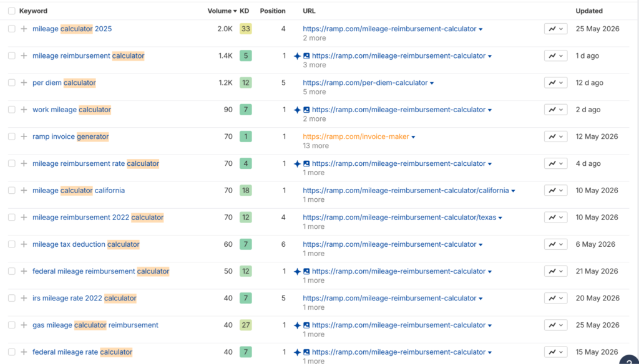Click image pack icon in 'federal mileage rate calculator' row

(306, 352)
